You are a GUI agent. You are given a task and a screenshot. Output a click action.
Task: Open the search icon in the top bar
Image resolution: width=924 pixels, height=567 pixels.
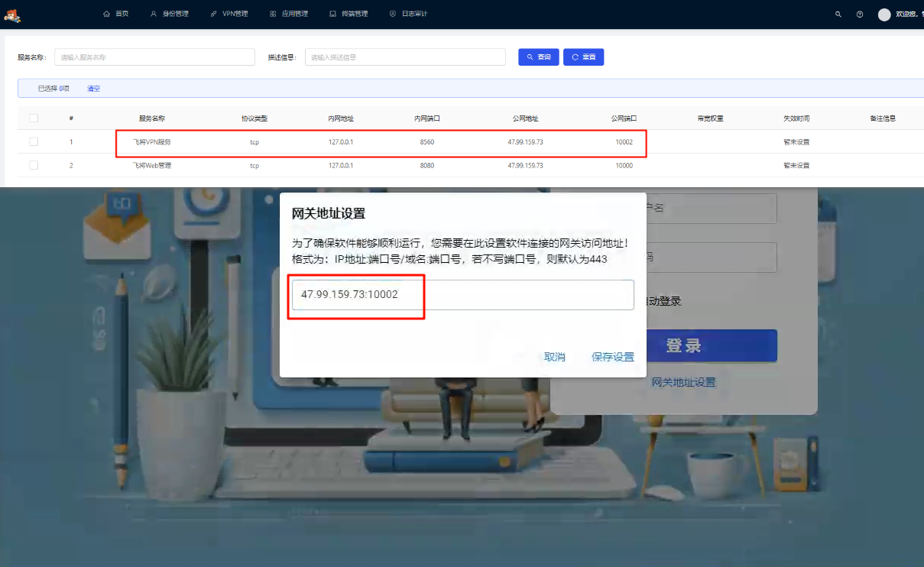(837, 14)
